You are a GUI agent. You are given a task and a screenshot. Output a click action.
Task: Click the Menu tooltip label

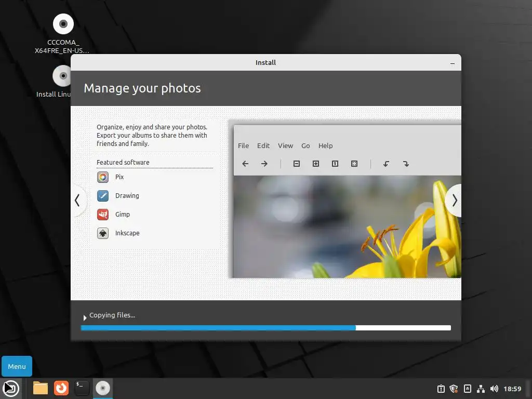pyautogui.click(x=17, y=366)
